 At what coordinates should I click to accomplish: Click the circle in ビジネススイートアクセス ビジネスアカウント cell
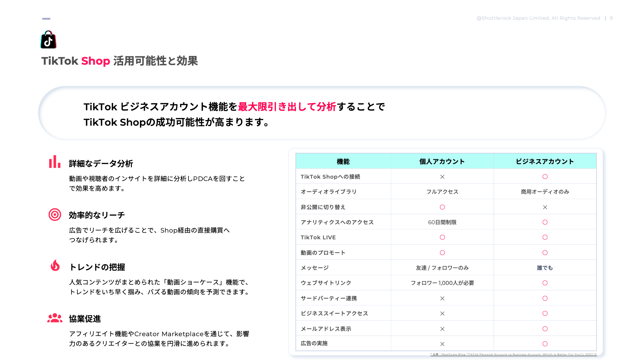(545, 313)
